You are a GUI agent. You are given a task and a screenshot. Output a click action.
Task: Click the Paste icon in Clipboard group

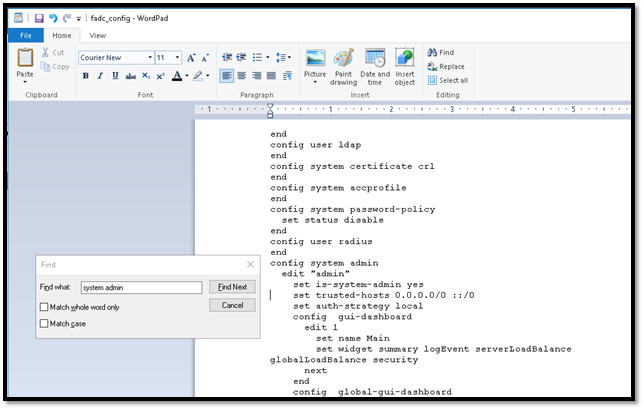pos(25,58)
